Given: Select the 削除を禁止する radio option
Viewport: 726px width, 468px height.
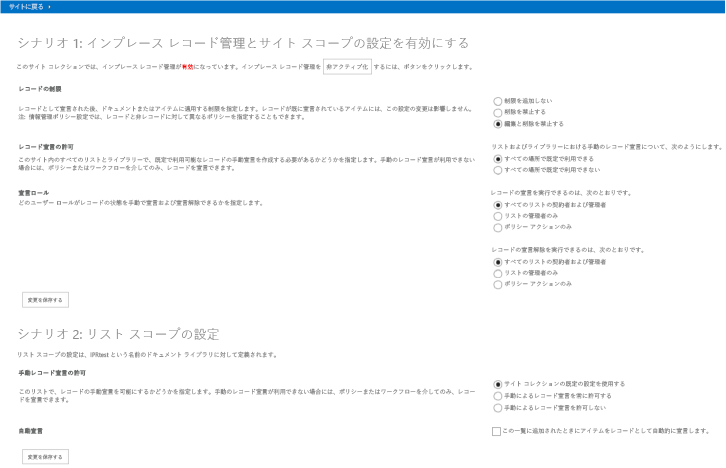Looking at the screenshot, I should click(x=498, y=112).
